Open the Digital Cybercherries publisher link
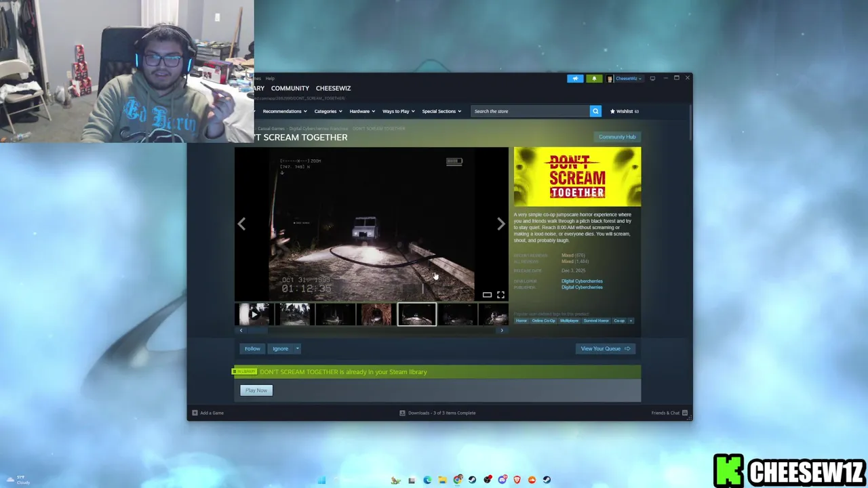The image size is (868, 488). (582, 287)
